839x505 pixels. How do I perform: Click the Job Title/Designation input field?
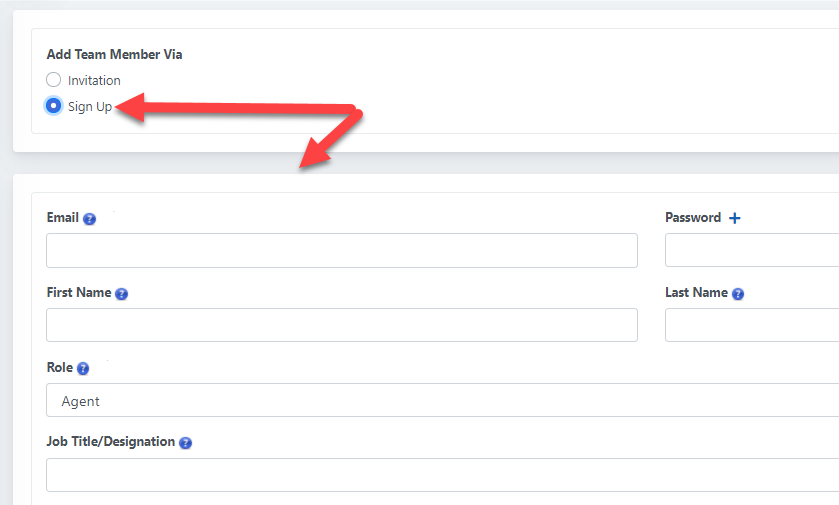pos(442,475)
